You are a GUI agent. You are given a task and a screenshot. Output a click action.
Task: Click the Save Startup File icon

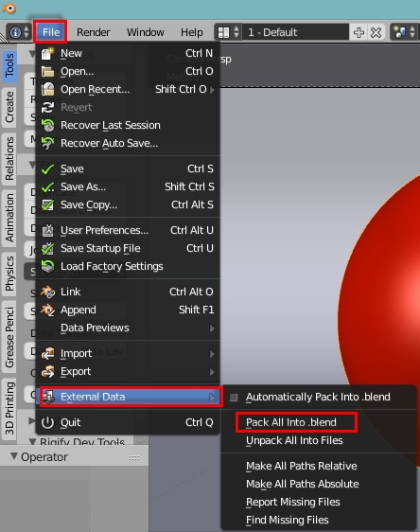click(48, 248)
